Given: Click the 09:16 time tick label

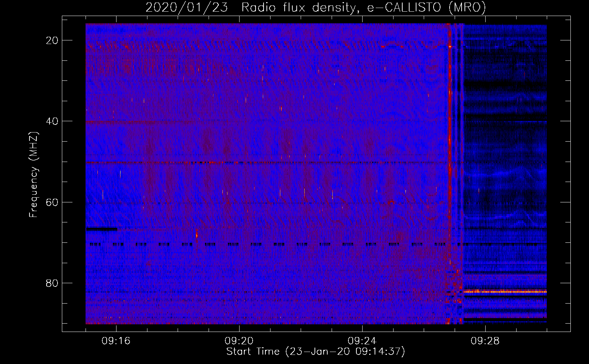Looking at the screenshot, I should pos(116,341).
